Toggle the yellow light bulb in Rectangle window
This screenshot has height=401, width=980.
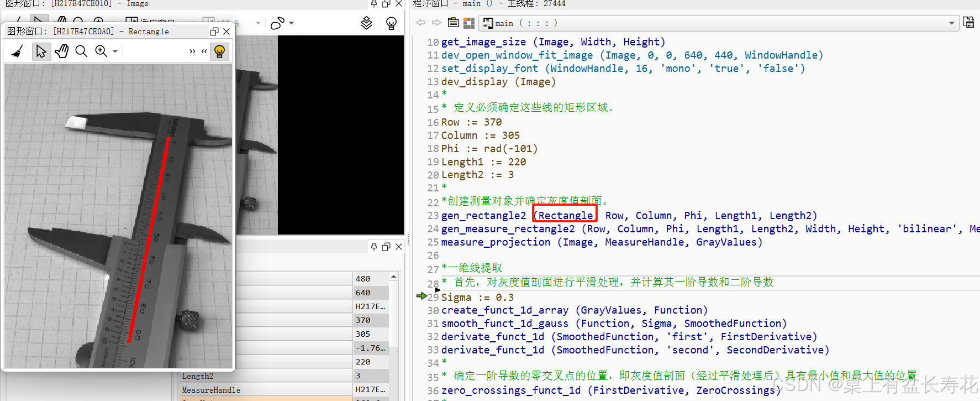220,51
